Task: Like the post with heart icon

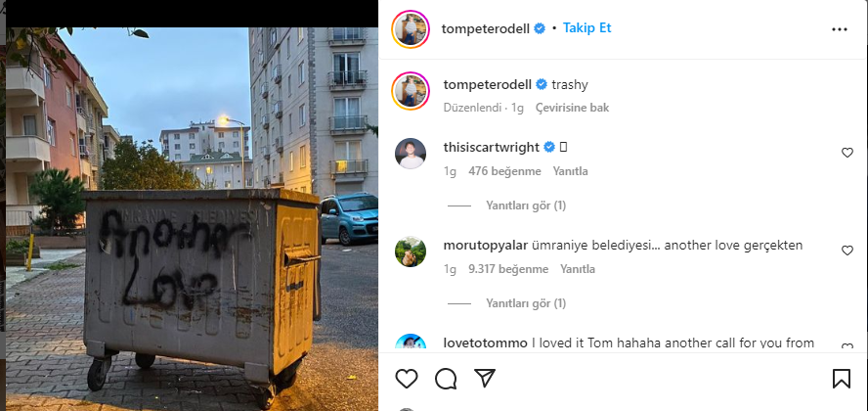Action: click(x=407, y=379)
